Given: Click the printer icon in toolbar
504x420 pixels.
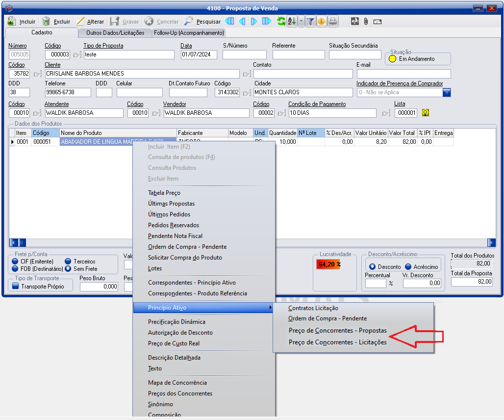Looking at the screenshot, I should tap(333, 22).
